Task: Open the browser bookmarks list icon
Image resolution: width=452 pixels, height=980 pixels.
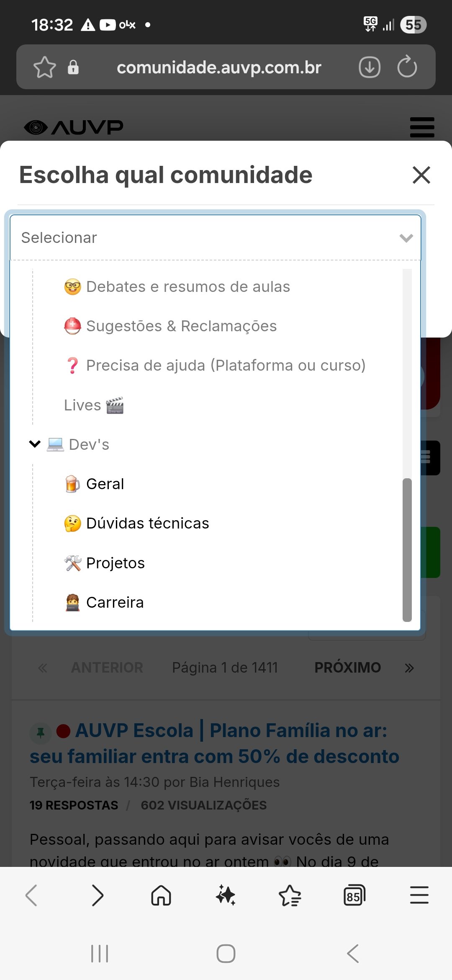Action: coord(290,896)
